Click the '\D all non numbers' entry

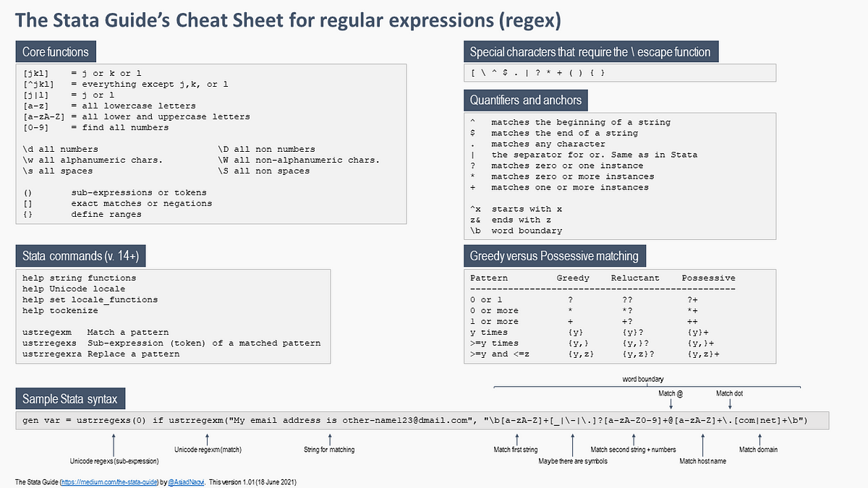coord(266,149)
